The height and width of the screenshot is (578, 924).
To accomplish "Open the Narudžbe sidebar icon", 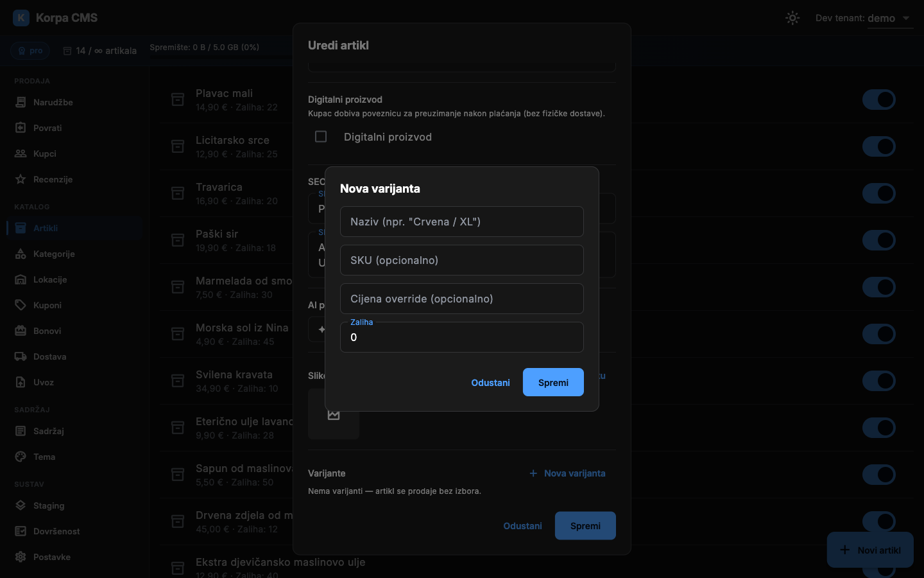I will 21,102.
